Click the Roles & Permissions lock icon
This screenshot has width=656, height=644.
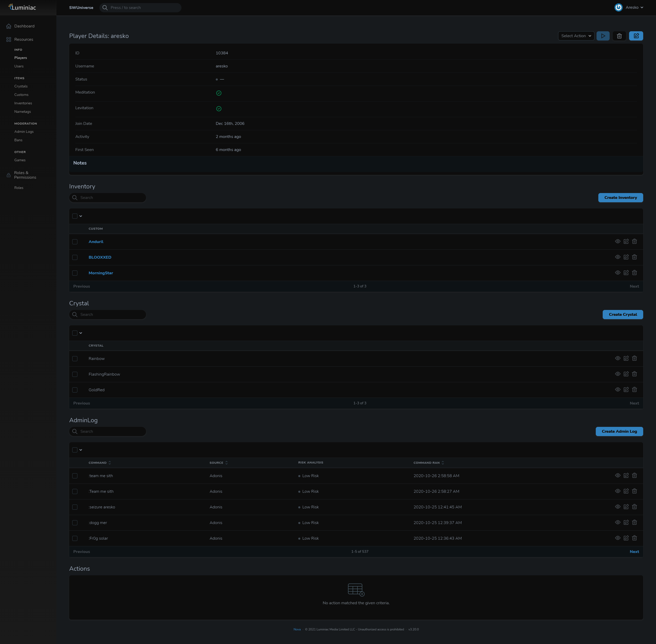tap(8, 175)
